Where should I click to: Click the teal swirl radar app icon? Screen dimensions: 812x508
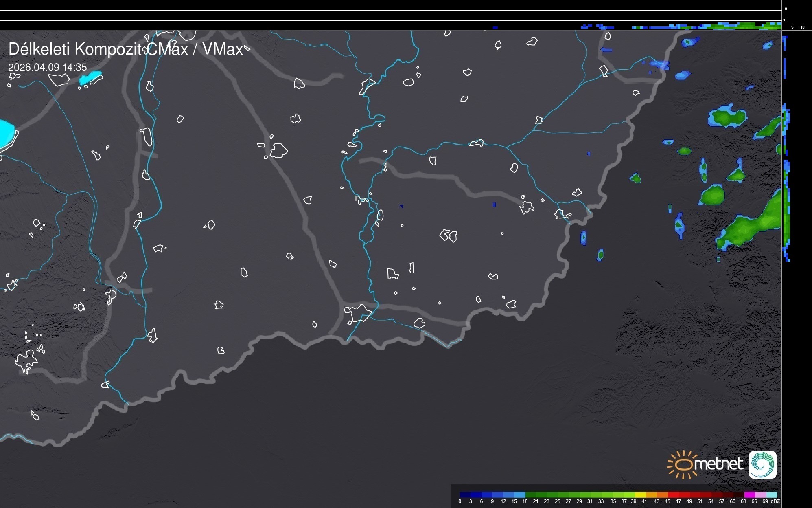pos(762,465)
